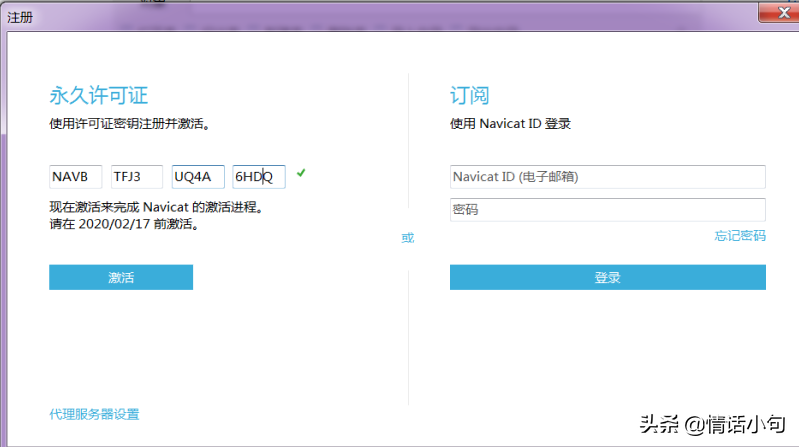Viewport: 799px width, 447px height.
Task: Select the UQ4A license key box
Action: point(198,177)
